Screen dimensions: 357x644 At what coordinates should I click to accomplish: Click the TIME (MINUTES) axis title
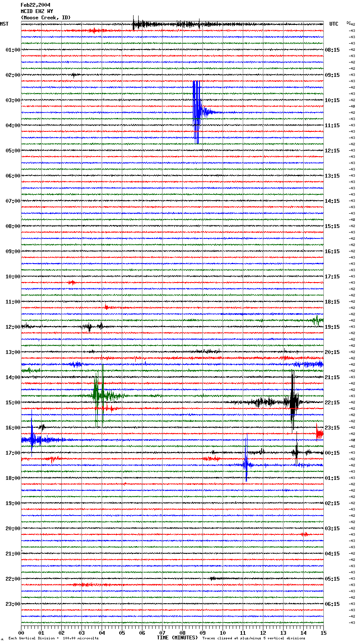click(x=177, y=638)
